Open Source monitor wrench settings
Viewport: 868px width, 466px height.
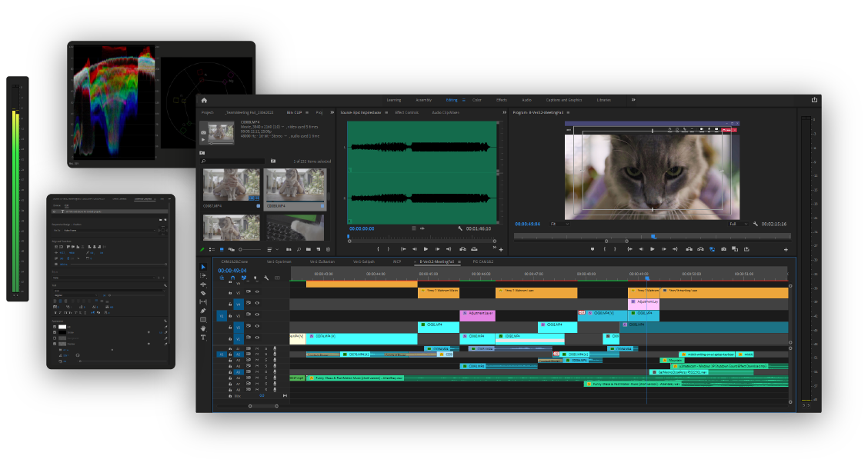(x=460, y=228)
